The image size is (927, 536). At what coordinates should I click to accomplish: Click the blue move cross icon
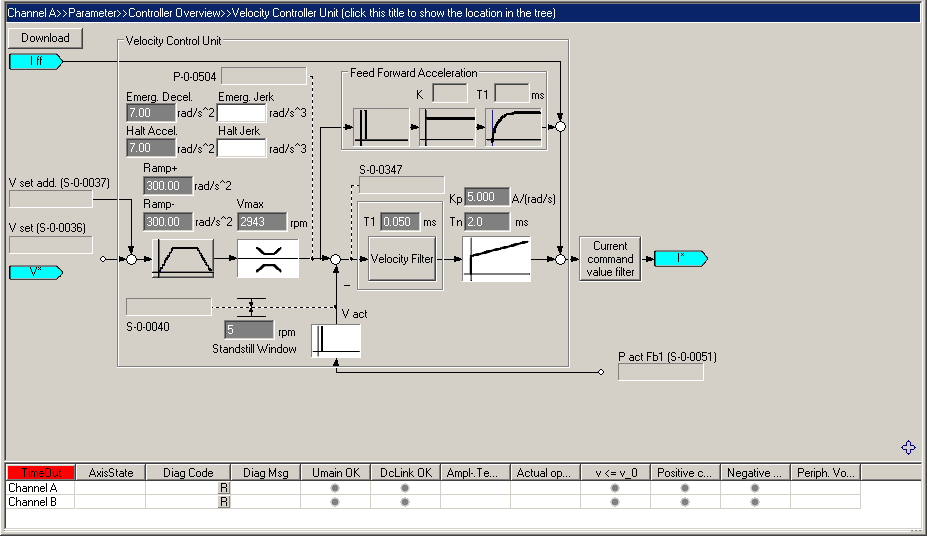click(908, 447)
